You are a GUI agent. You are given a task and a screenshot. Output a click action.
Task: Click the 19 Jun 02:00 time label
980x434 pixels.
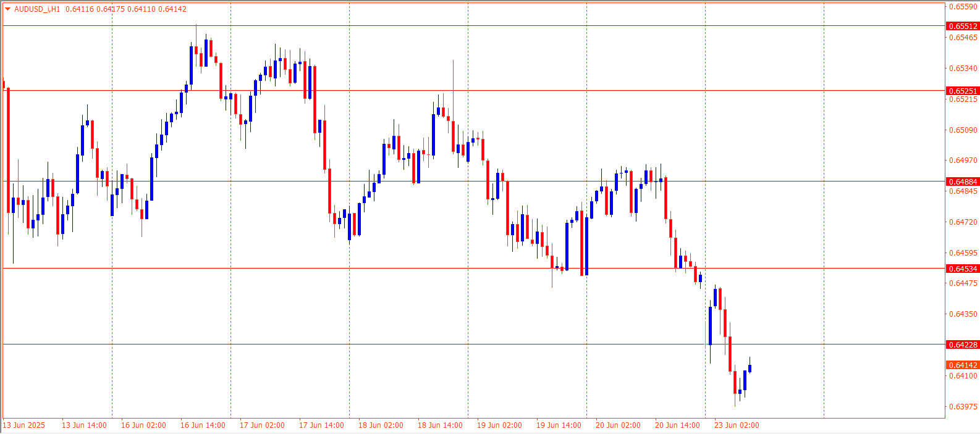coord(499,425)
